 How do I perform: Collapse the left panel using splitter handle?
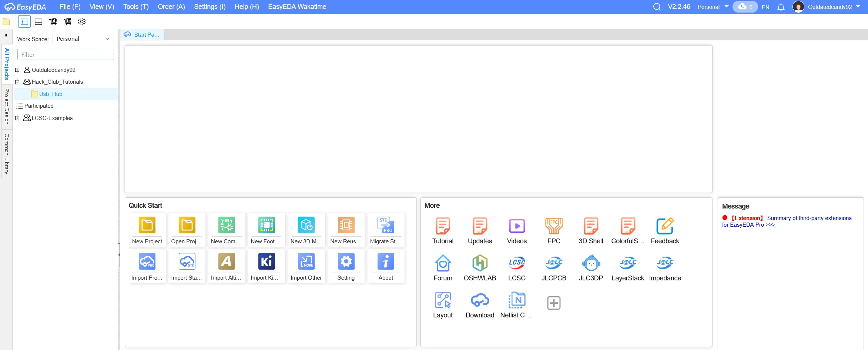click(119, 255)
